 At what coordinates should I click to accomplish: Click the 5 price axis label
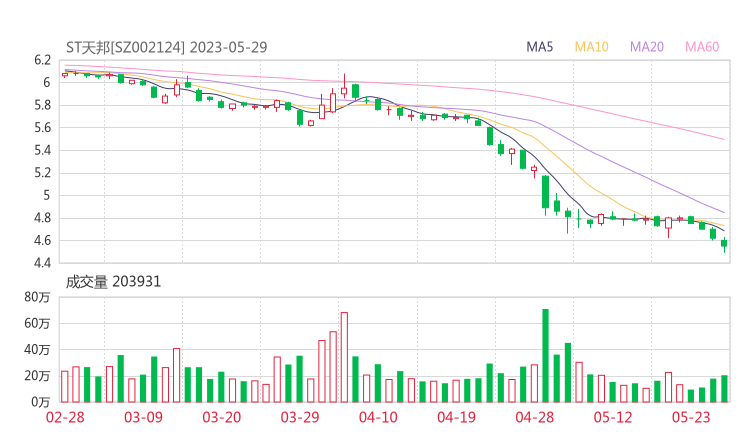tap(47, 195)
